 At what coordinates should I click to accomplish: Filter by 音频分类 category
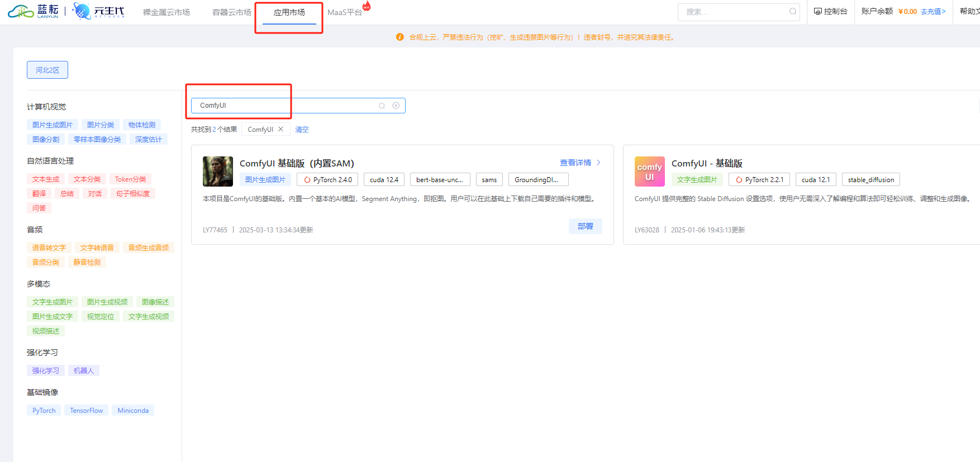[46, 263]
